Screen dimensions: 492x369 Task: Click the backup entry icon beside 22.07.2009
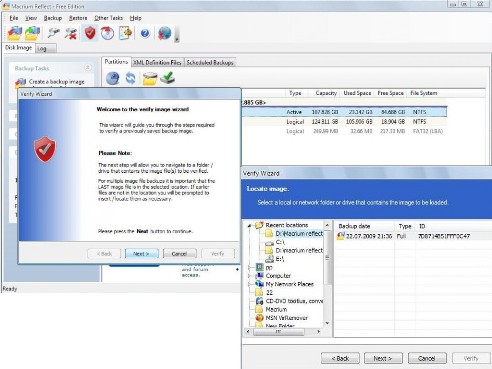point(341,236)
